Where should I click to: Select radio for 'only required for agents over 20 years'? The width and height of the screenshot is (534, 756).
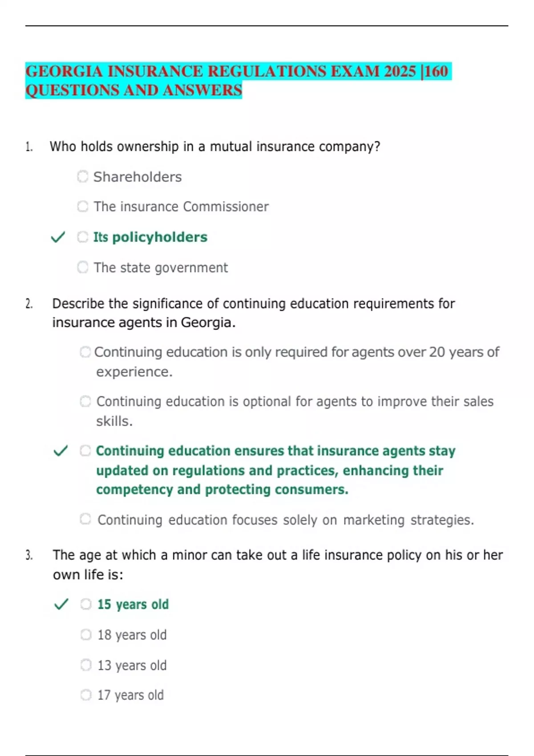point(85,352)
